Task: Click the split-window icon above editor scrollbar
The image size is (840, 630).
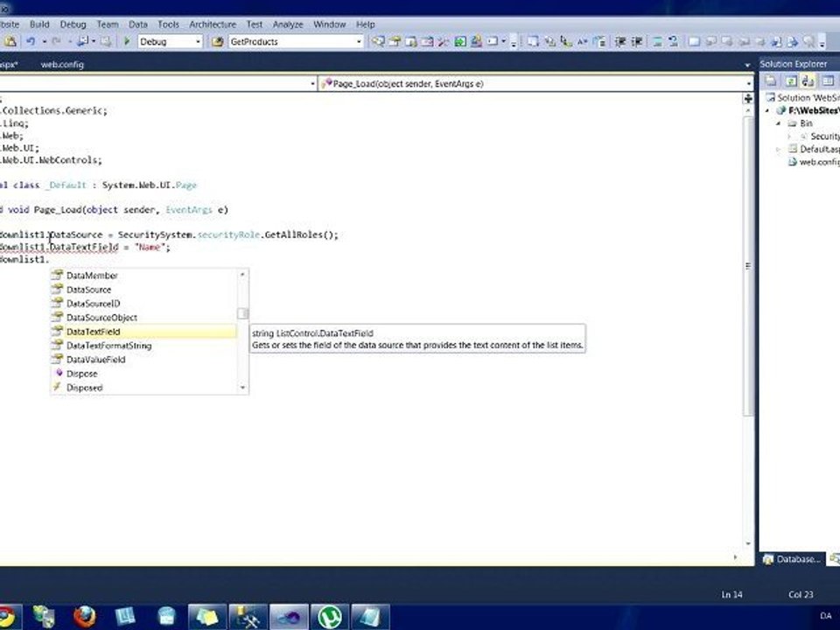Action: 748,98
